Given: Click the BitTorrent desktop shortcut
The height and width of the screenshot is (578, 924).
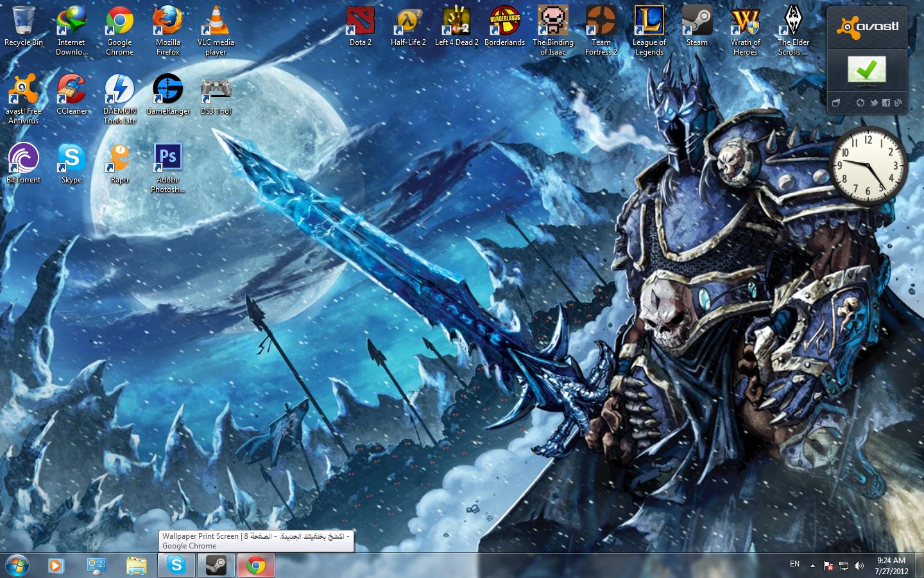Looking at the screenshot, I should click(x=24, y=164).
